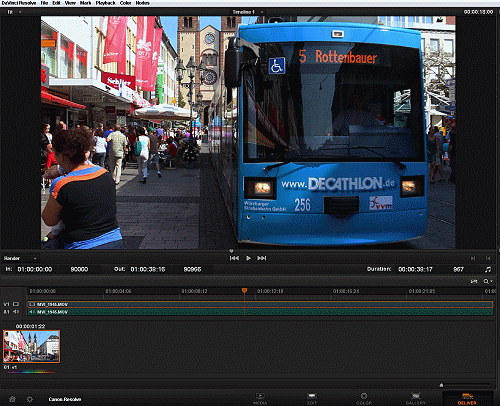Switch to the Edit page
Screen dimensions: 500x406
[x=312, y=399]
